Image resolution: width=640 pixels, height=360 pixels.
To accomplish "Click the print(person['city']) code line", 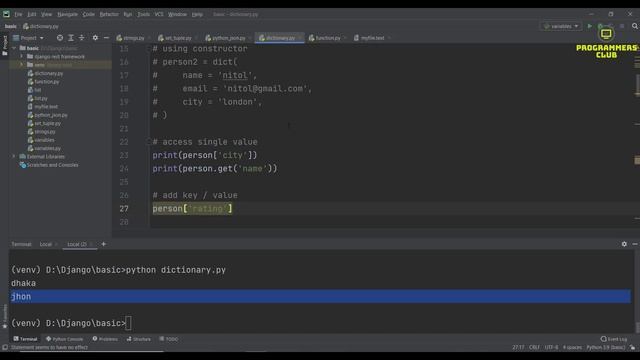I will (x=205, y=155).
